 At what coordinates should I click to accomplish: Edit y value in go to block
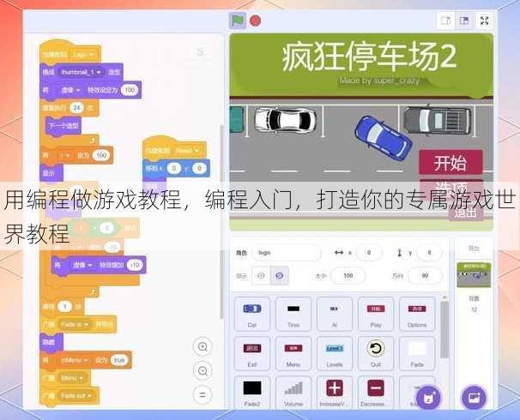coord(200,168)
